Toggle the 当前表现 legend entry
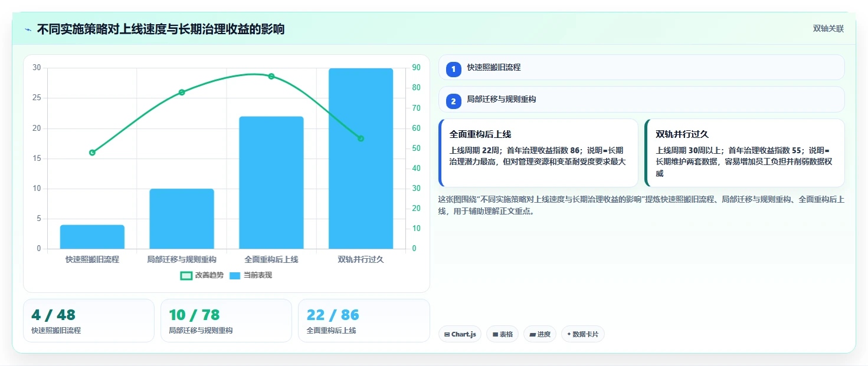Viewport: 868px width, 366px height. (x=251, y=275)
